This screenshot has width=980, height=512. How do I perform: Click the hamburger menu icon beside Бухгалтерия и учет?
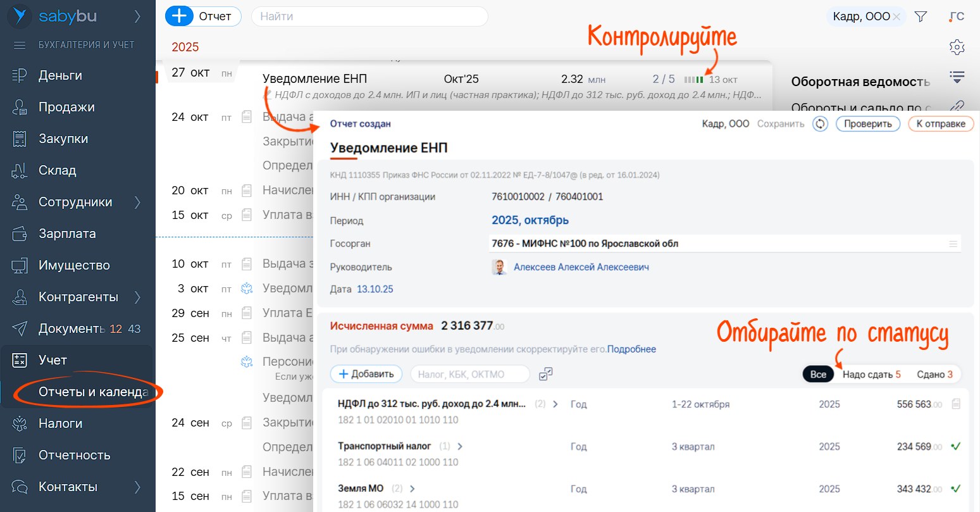click(20, 45)
